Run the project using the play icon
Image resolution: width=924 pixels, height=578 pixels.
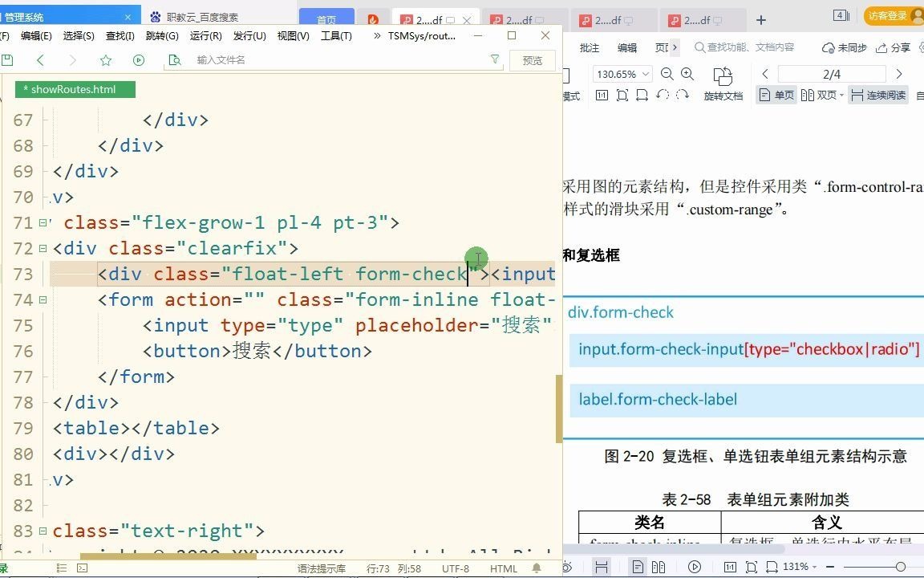[137, 59]
